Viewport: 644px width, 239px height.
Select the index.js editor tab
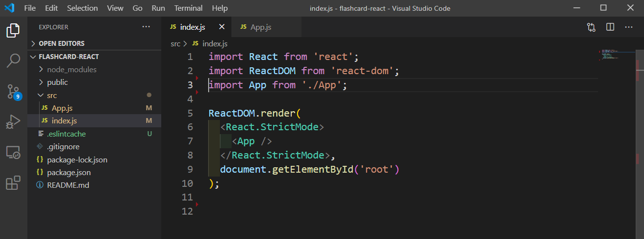[197, 27]
